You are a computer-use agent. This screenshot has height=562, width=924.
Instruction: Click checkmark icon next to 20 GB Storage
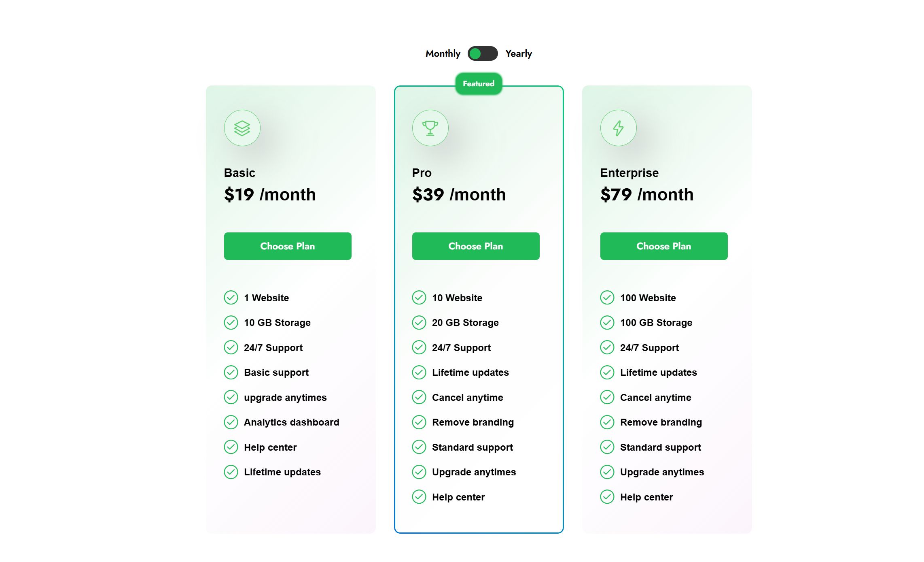(419, 323)
